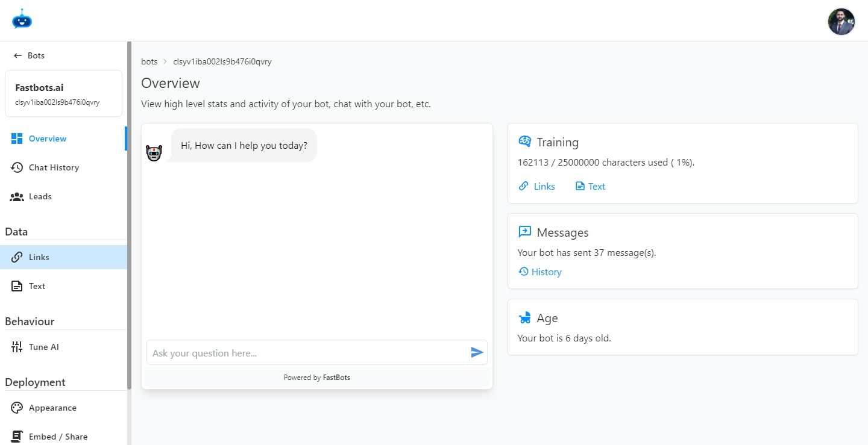Open Appearance under Deployment

52,408
